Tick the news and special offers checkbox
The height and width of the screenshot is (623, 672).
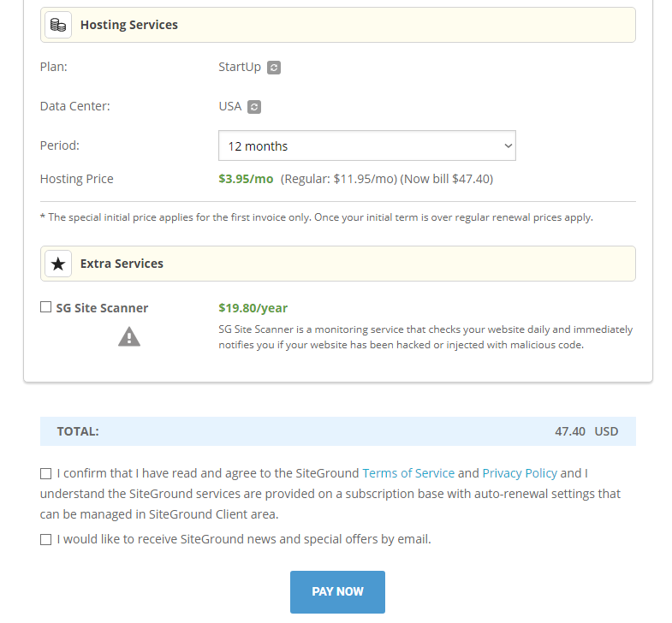pyautogui.click(x=45, y=539)
